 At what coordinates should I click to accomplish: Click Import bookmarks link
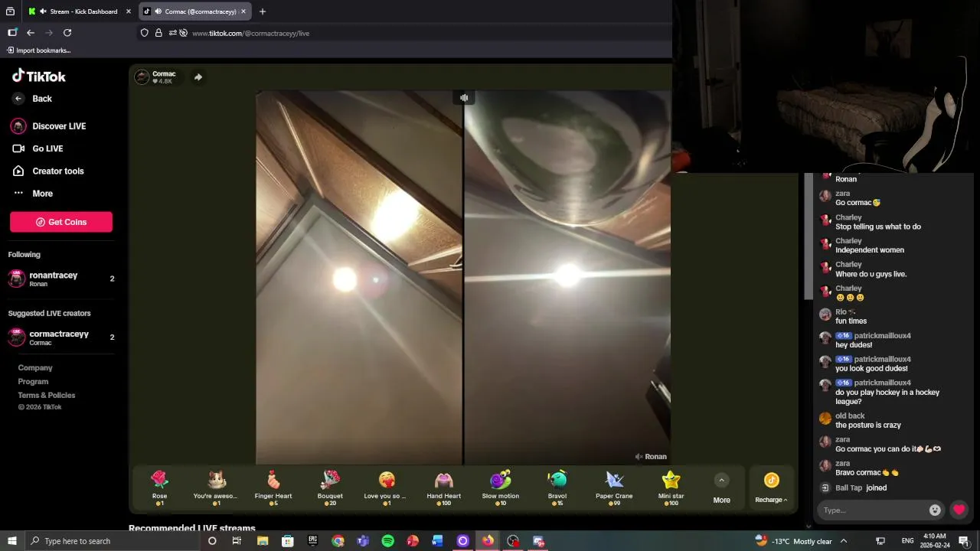pos(38,51)
